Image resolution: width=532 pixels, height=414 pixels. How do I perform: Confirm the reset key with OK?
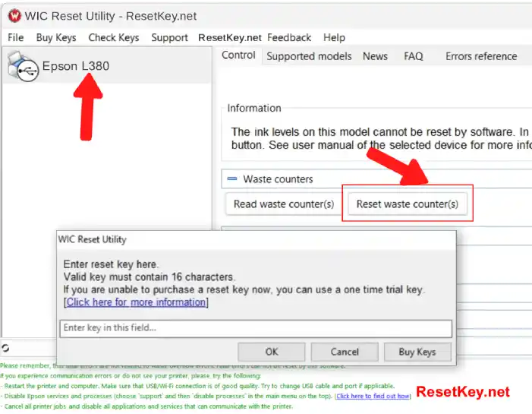(272, 352)
